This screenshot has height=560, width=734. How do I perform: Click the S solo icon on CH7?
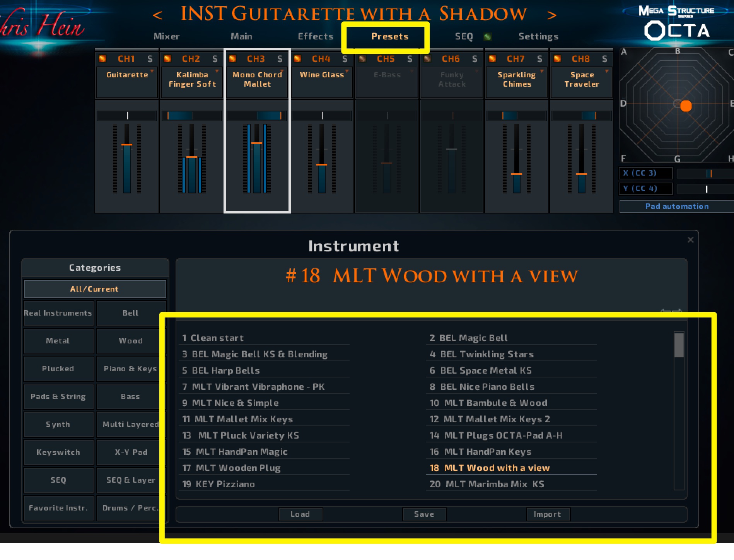[540, 59]
